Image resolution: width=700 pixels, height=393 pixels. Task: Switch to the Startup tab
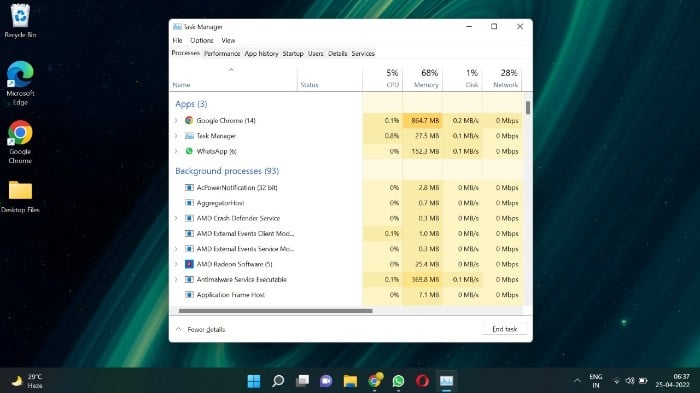(293, 54)
